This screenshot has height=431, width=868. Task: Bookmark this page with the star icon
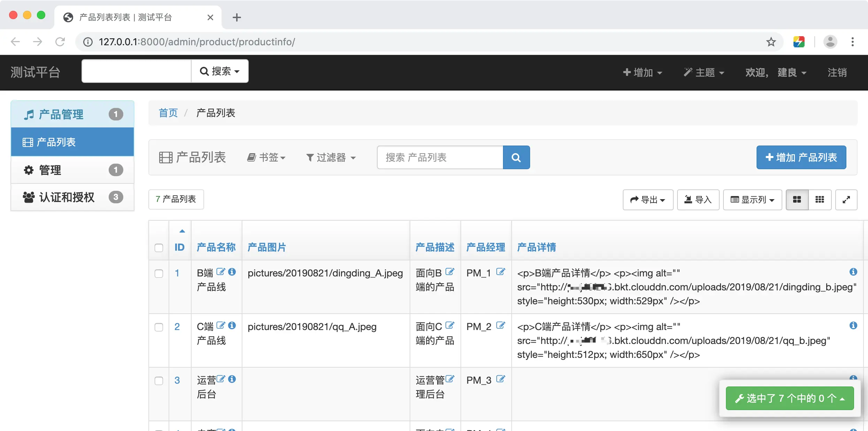[x=771, y=42]
